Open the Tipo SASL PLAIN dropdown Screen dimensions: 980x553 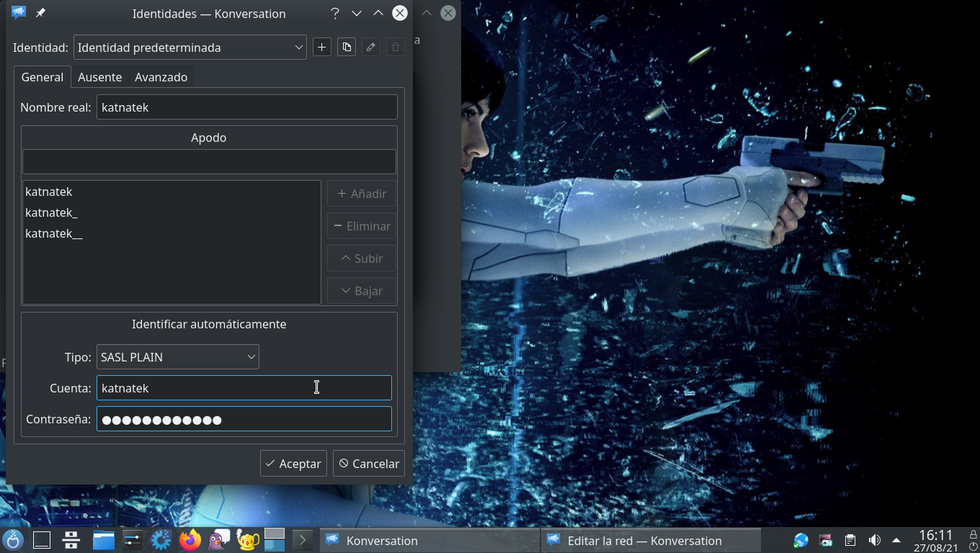pos(178,357)
